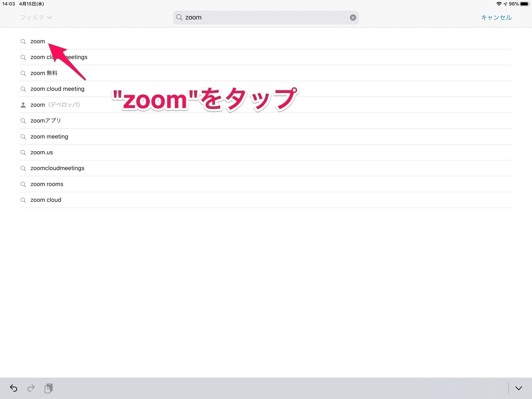
Task: Select the zoom 無料 suggestion
Action: [x=44, y=73]
